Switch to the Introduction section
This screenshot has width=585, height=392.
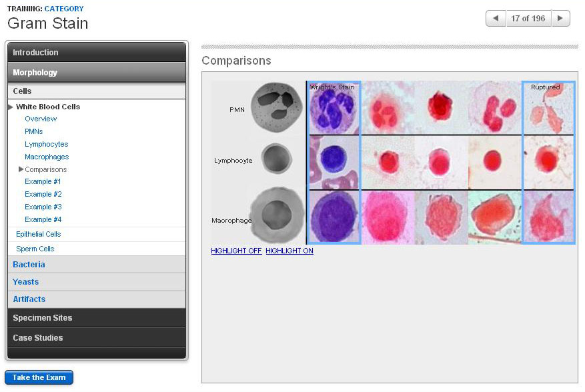tap(35, 51)
